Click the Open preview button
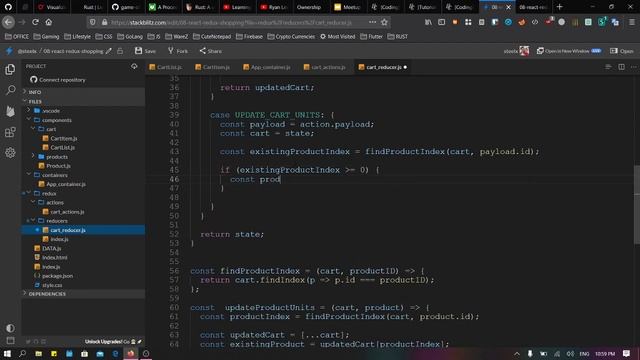 click(x=622, y=51)
